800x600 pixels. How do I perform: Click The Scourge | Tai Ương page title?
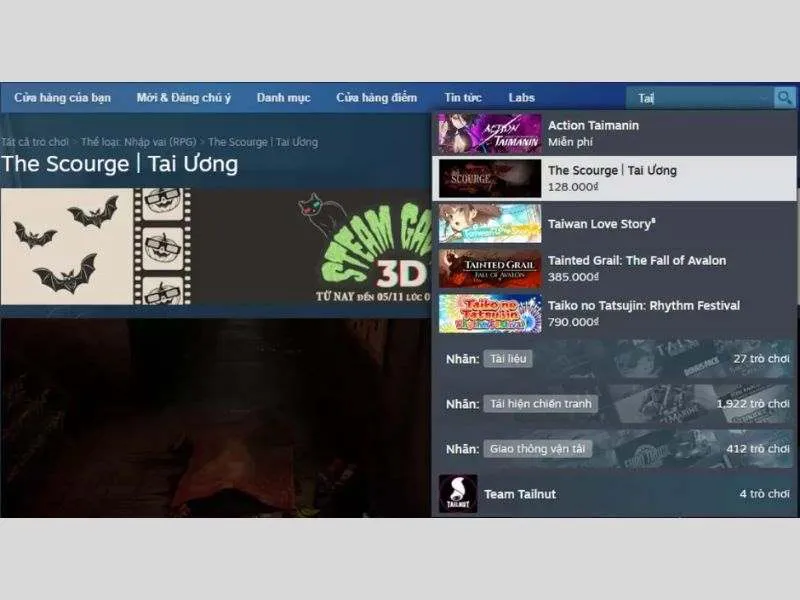pos(119,164)
